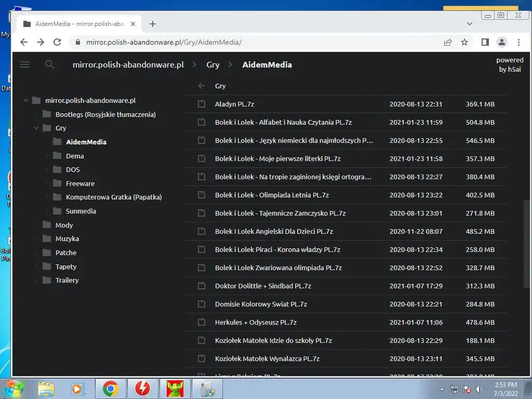Download Bolek i Lolek - Olimpiada Letnia PL.7z
Viewport: 532px width, 399px height.
click(x=272, y=195)
